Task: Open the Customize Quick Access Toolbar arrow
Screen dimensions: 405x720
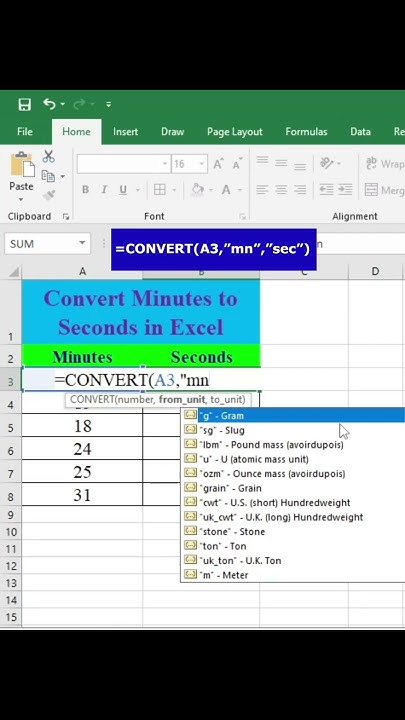Action: [x=108, y=105]
